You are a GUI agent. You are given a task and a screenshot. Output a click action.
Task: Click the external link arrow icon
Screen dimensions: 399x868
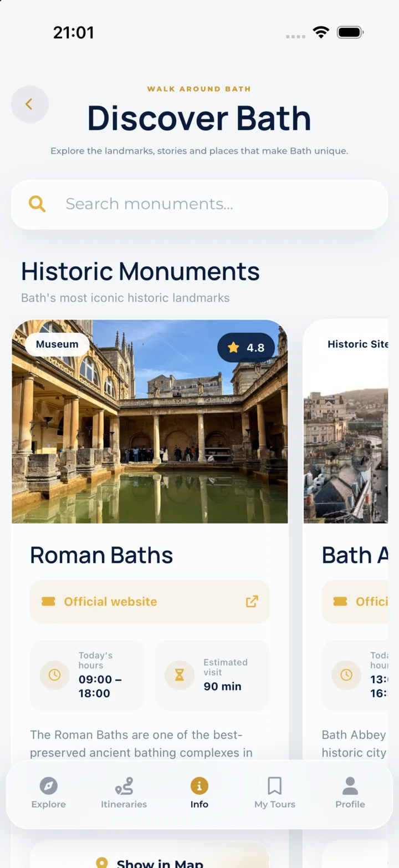pyautogui.click(x=252, y=601)
